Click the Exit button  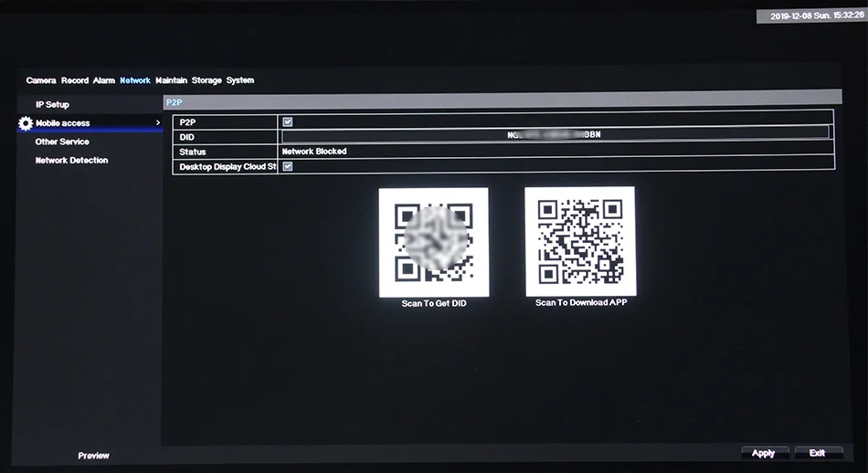(818, 453)
